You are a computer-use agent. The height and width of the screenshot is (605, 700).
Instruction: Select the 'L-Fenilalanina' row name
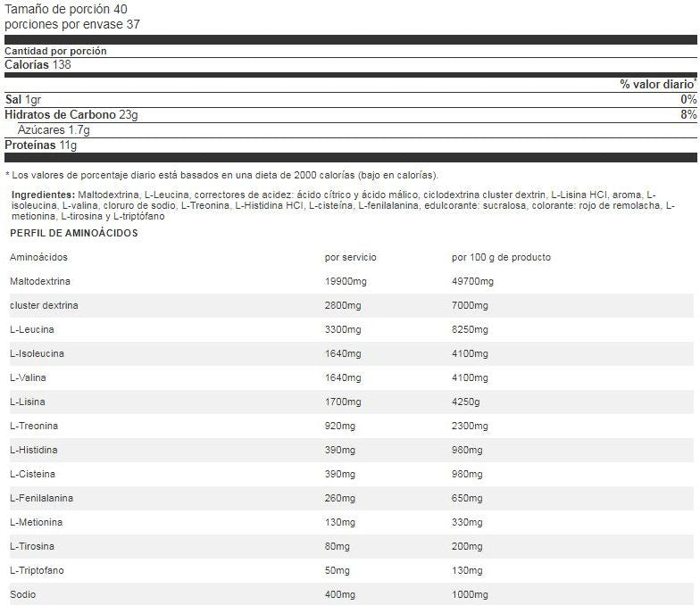pos(41,498)
